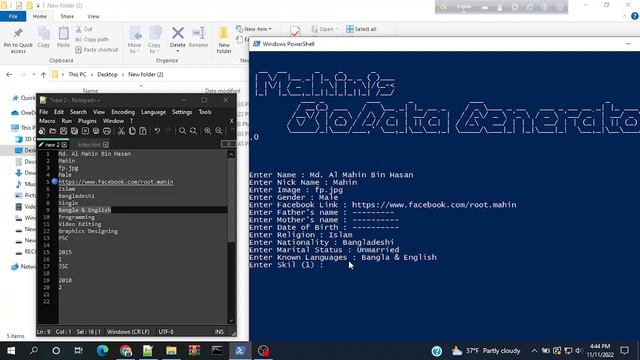Open the Move to dropdown in Explorer ribbon
Viewport: 640px width, 360px height.
[x=134, y=49]
